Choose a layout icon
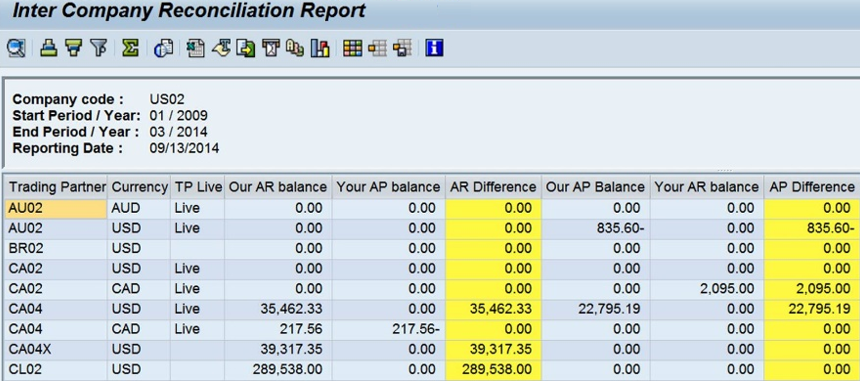 coord(377,48)
